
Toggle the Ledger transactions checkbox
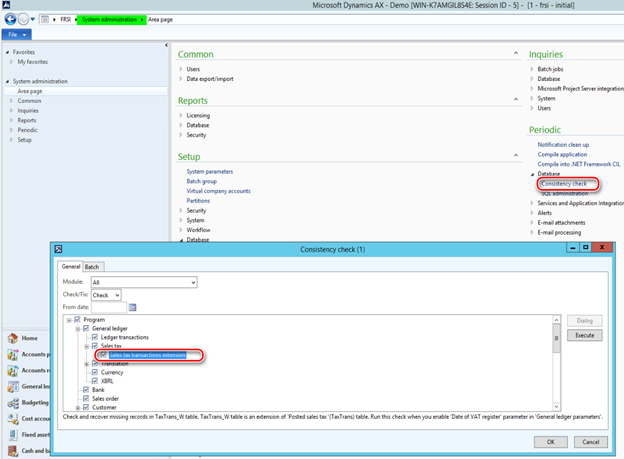95,337
